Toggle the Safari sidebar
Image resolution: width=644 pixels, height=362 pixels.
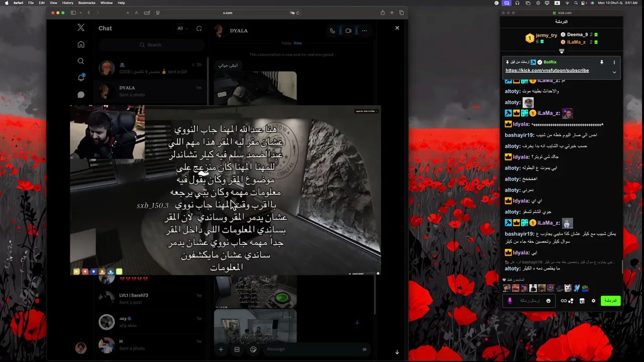[73, 13]
